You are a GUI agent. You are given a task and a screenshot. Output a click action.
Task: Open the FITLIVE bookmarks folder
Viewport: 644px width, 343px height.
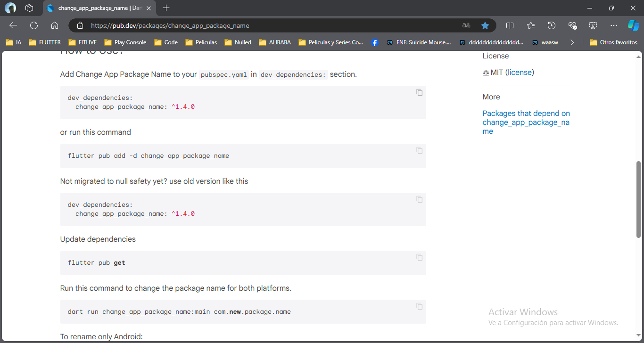point(83,42)
